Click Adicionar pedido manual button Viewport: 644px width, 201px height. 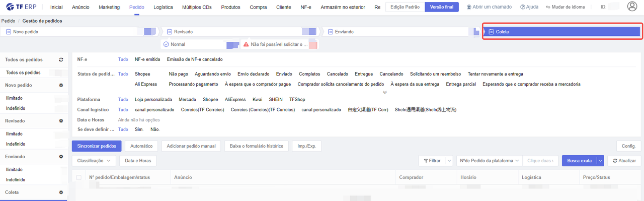191,146
